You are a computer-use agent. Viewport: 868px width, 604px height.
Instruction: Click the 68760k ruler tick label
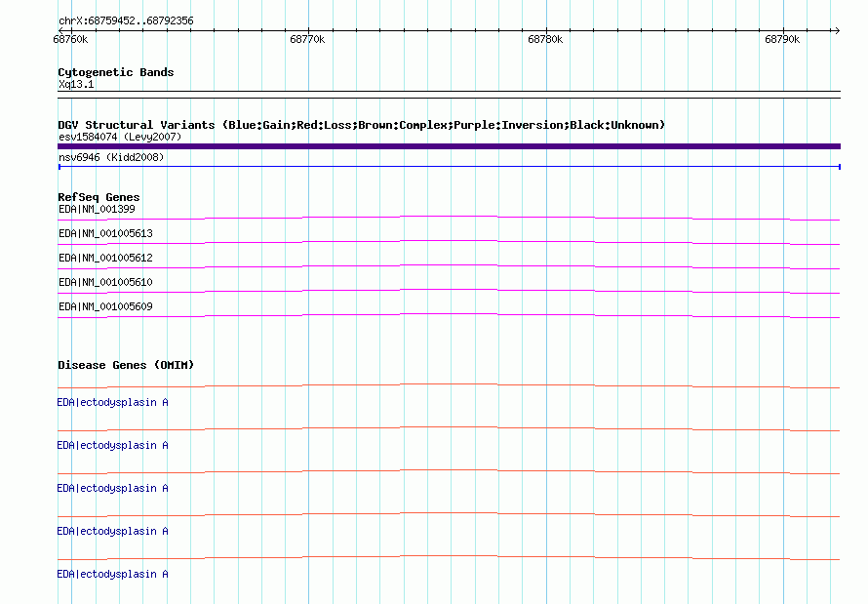point(70,39)
